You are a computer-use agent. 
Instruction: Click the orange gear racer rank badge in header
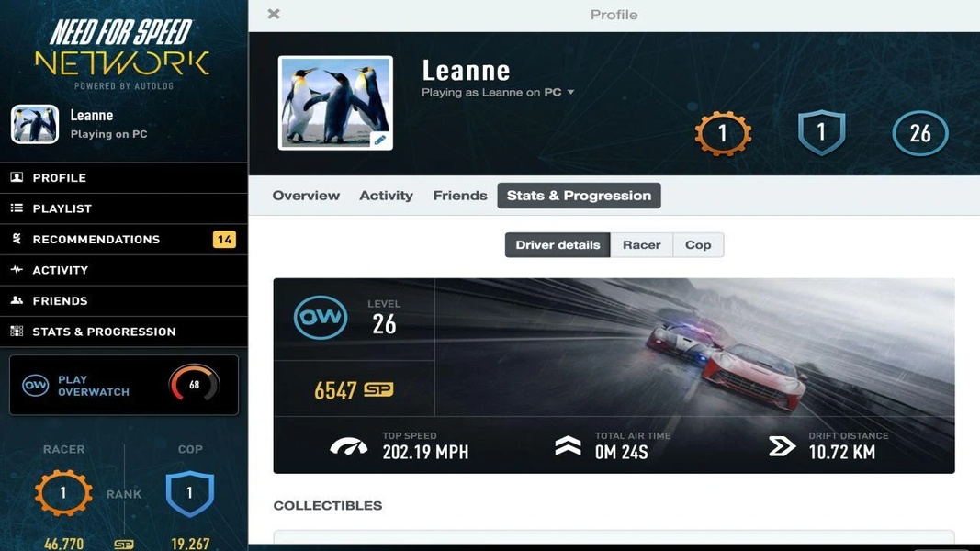click(723, 133)
